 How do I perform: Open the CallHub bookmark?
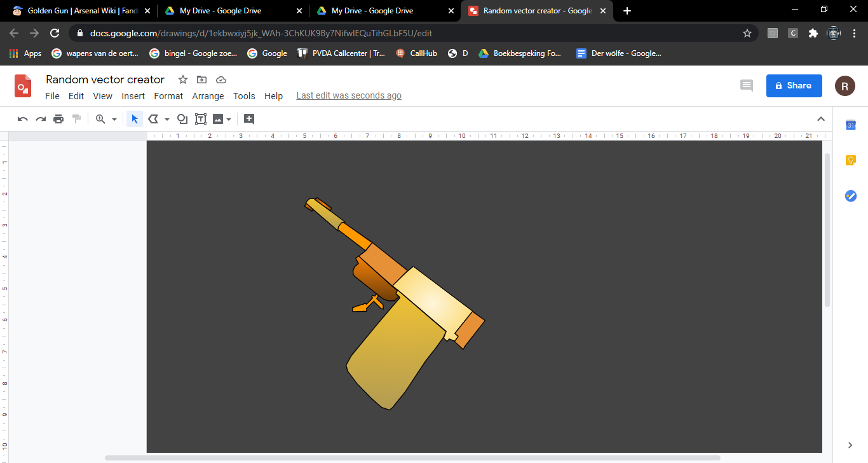(x=417, y=53)
